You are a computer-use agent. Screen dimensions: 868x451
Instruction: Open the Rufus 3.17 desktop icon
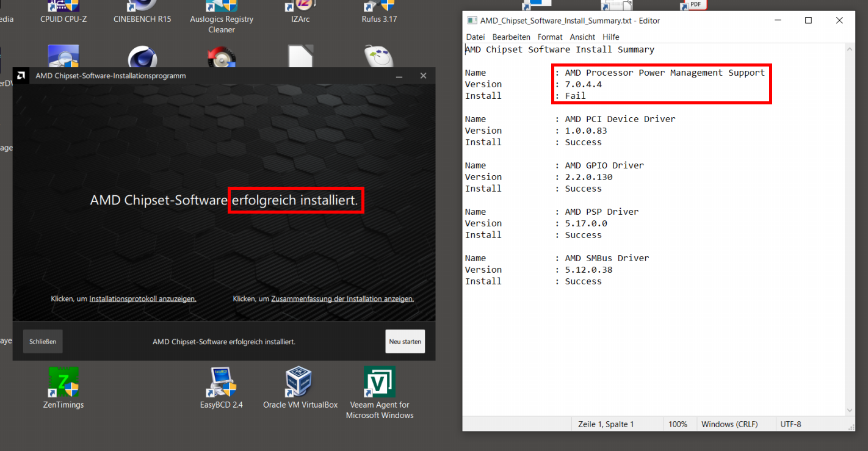pyautogui.click(x=379, y=12)
